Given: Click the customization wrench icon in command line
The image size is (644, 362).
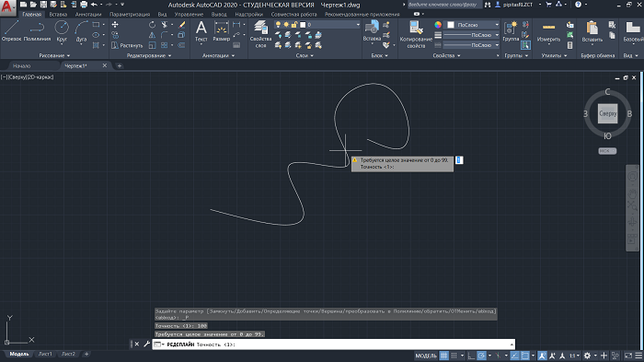Looking at the screenshot, I should [146, 344].
